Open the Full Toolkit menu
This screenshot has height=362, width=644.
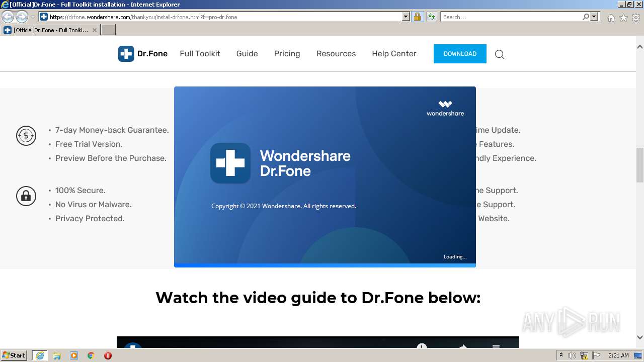pos(200,54)
